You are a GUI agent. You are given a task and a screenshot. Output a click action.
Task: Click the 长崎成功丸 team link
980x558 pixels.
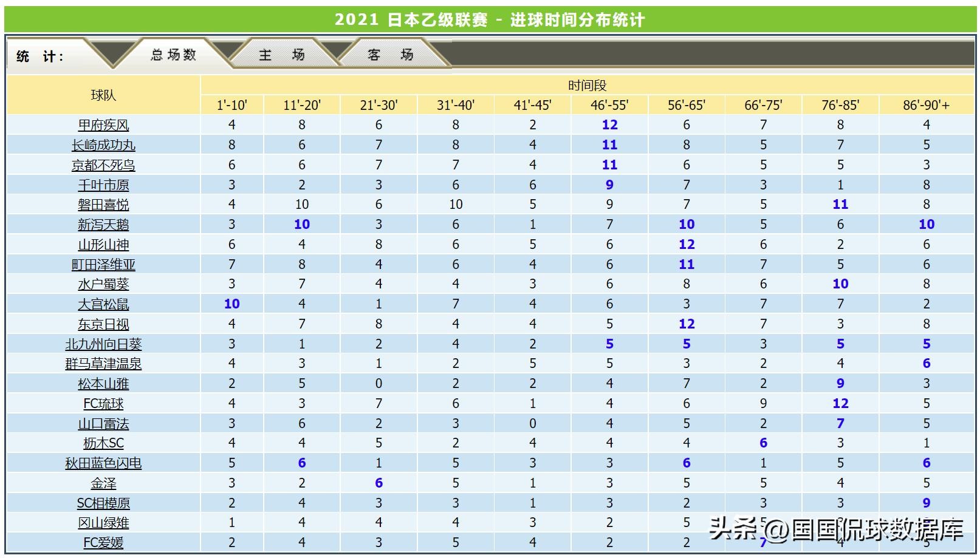pos(103,145)
